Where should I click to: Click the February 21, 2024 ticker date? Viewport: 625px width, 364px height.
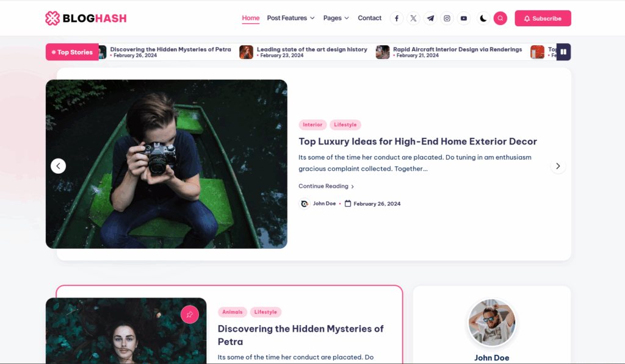pyautogui.click(x=417, y=55)
